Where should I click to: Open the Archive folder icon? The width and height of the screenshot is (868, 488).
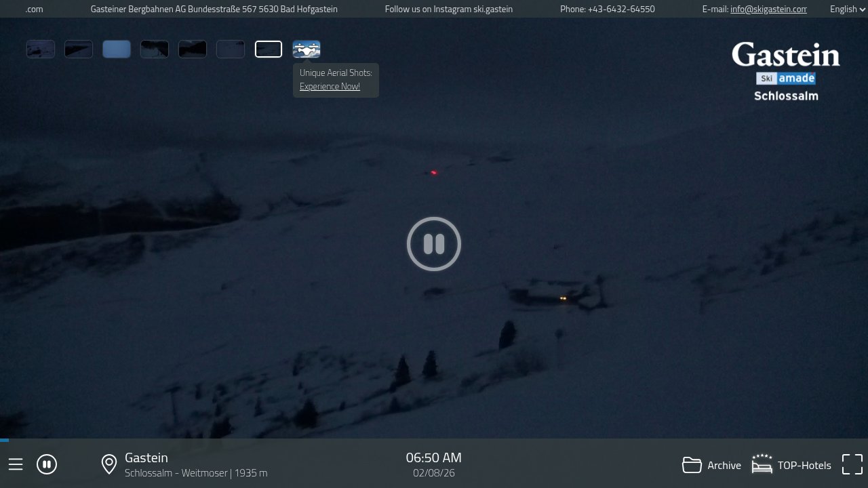click(x=692, y=465)
